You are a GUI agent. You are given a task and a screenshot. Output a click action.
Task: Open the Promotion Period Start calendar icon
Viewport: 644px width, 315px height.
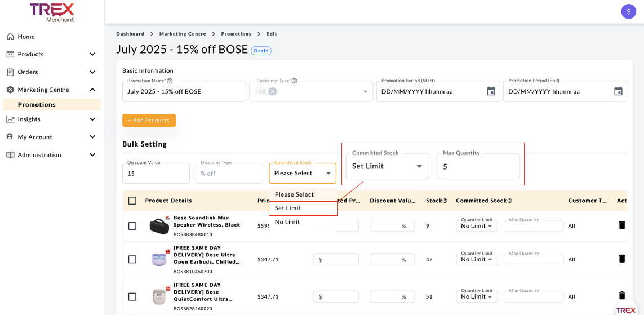click(491, 91)
